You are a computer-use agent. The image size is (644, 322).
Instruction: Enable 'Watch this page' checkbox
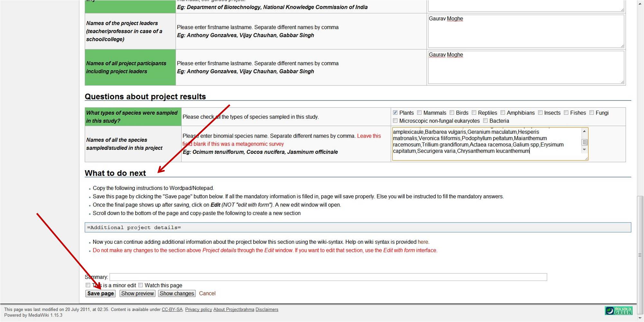coord(141,285)
